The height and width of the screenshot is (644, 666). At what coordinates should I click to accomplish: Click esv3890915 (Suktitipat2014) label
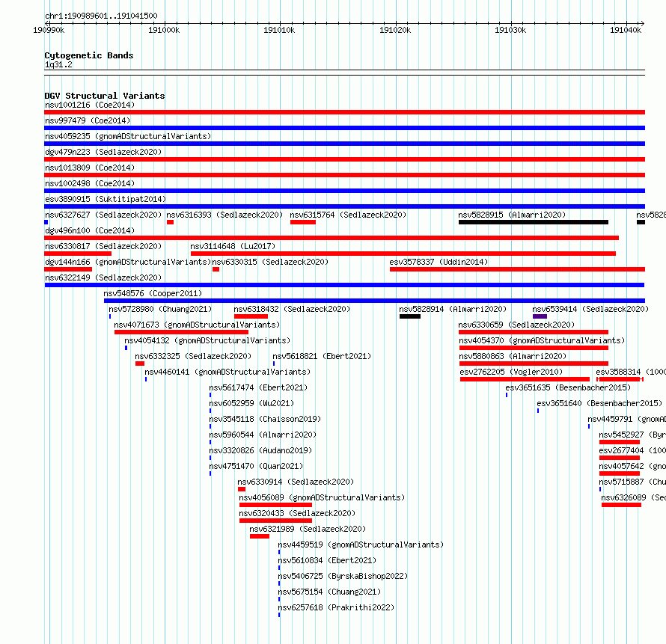point(106,199)
